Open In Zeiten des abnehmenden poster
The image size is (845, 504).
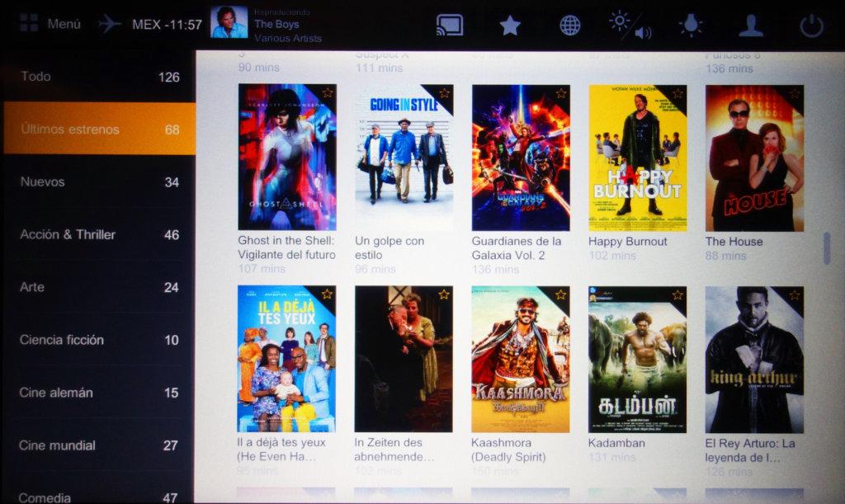pyautogui.click(x=404, y=359)
